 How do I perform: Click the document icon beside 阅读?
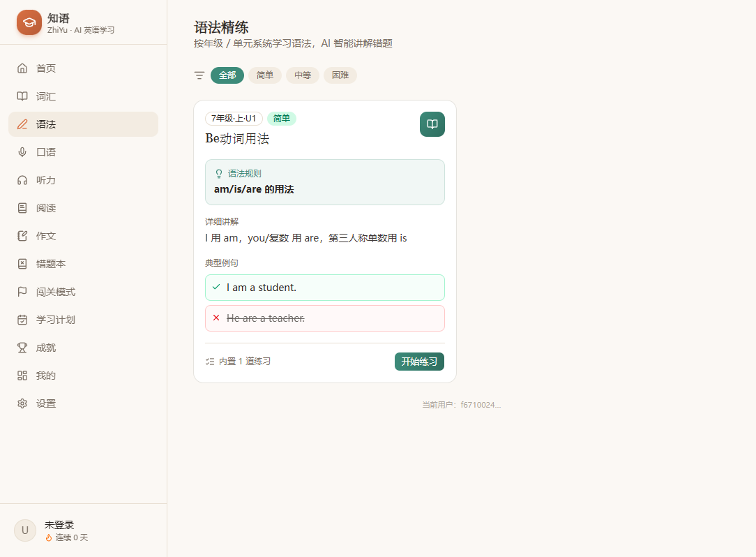tap(22, 208)
